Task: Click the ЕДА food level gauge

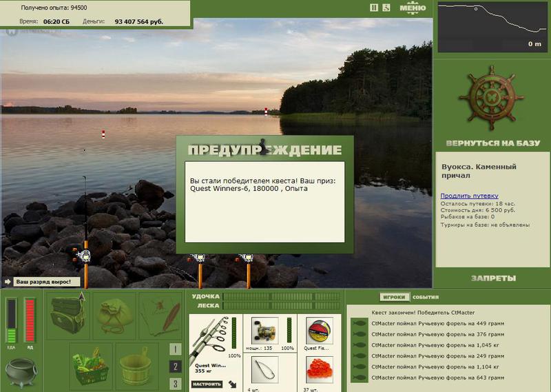Action: [x=12, y=320]
